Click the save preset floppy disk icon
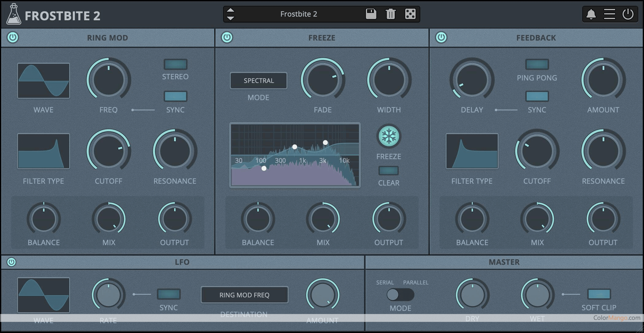The height and width of the screenshot is (333, 644). pos(371,14)
